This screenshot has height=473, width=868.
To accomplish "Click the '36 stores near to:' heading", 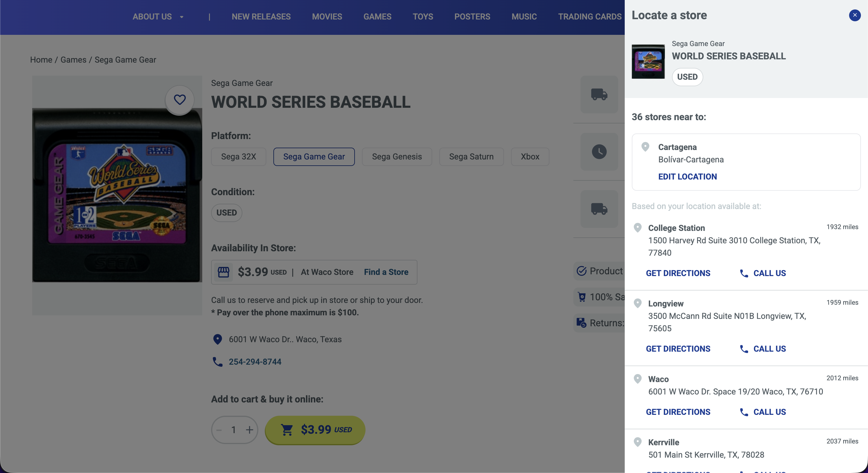I will coord(668,117).
